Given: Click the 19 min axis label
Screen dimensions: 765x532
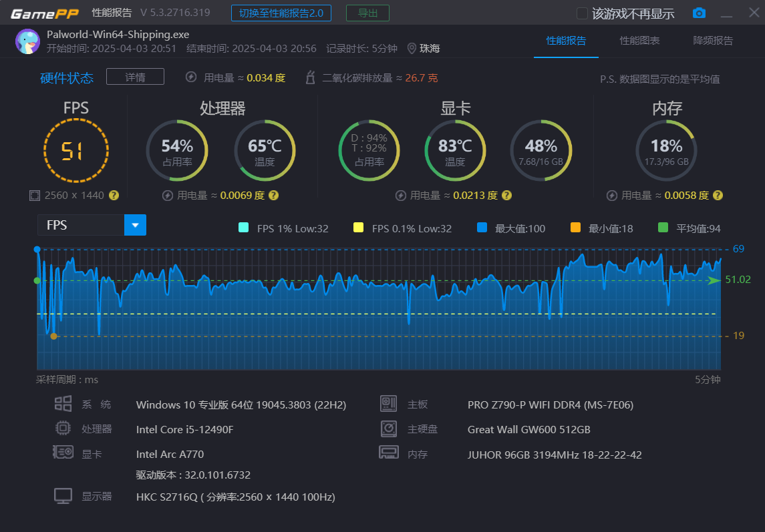Looking at the screenshot, I should click(x=739, y=336).
